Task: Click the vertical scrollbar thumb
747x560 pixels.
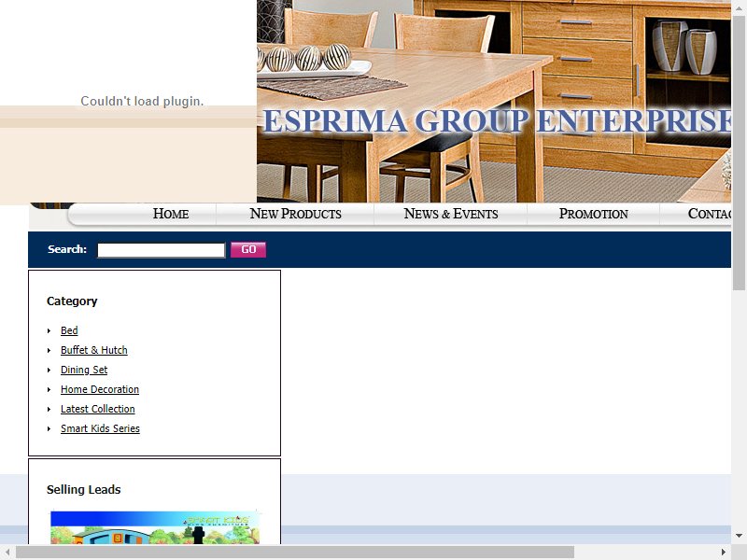Action: point(739,152)
